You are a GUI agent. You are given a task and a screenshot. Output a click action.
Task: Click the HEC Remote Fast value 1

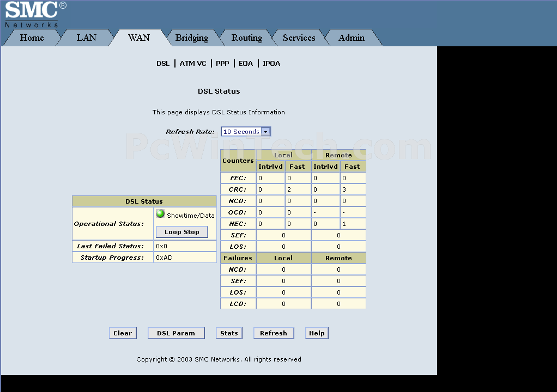(x=344, y=224)
